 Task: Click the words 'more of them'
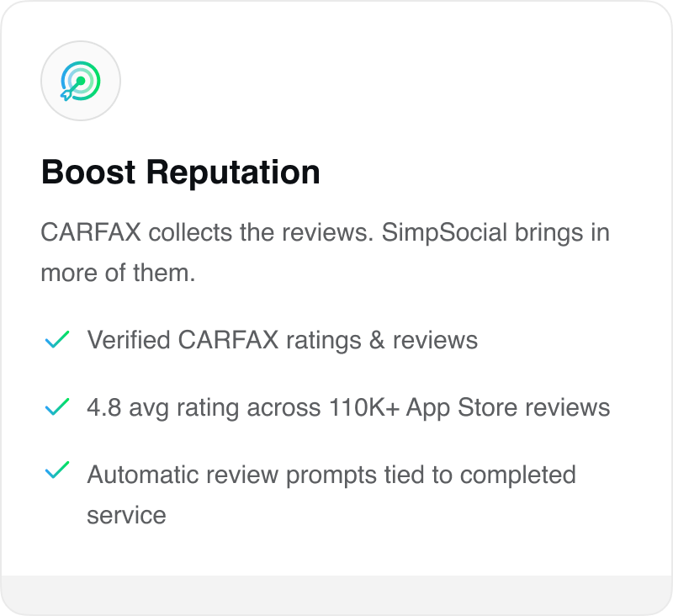tap(118, 273)
